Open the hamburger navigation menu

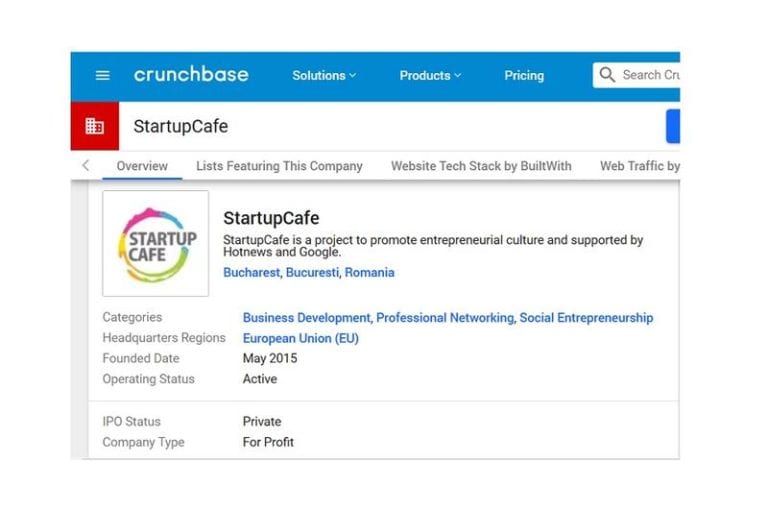coord(102,75)
